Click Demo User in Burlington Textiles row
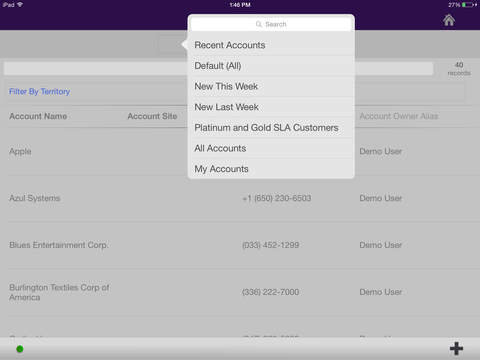The image size is (480, 360). click(x=380, y=292)
